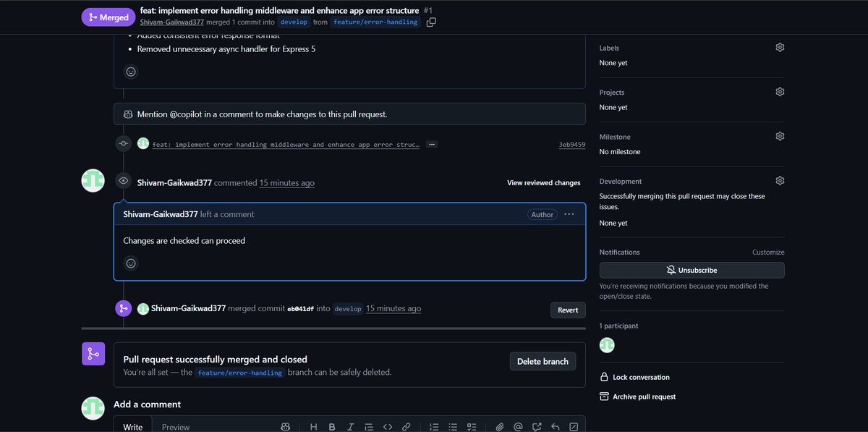Click 'Mention @copilot in a comment' banner
The image size is (868, 432).
349,114
